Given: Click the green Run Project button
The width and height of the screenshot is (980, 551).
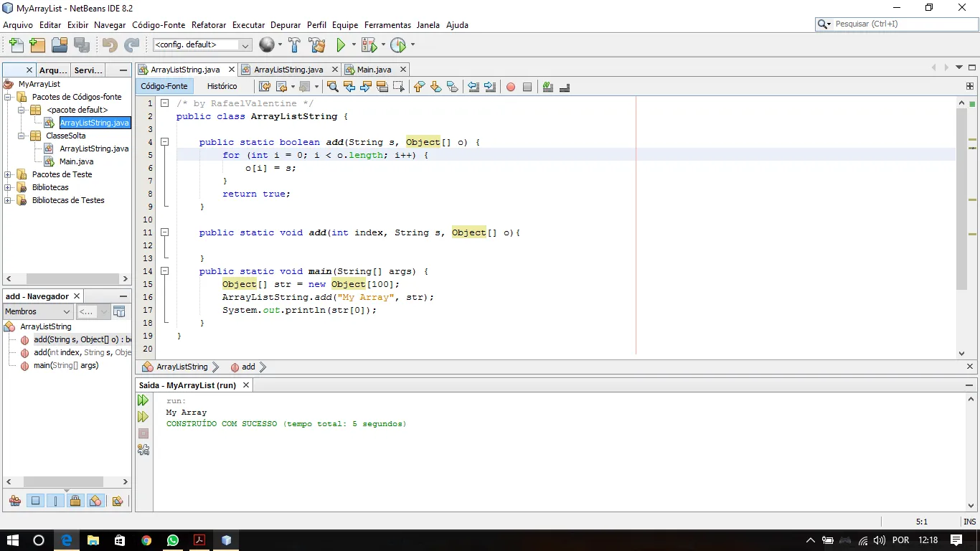Looking at the screenshot, I should pyautogui.click(x=341, y=45).
